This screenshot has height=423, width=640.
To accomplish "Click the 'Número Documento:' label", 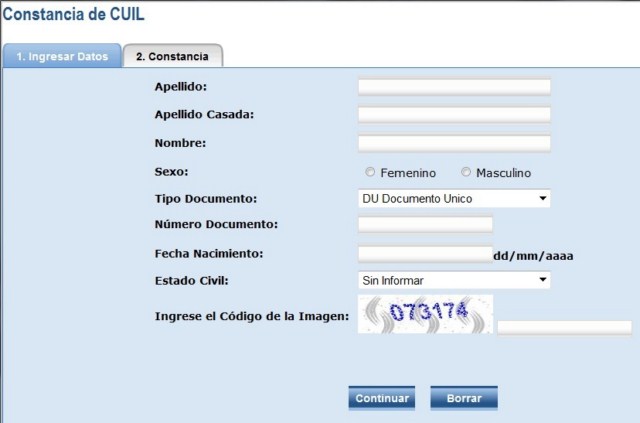I will (x=216, y=224).
